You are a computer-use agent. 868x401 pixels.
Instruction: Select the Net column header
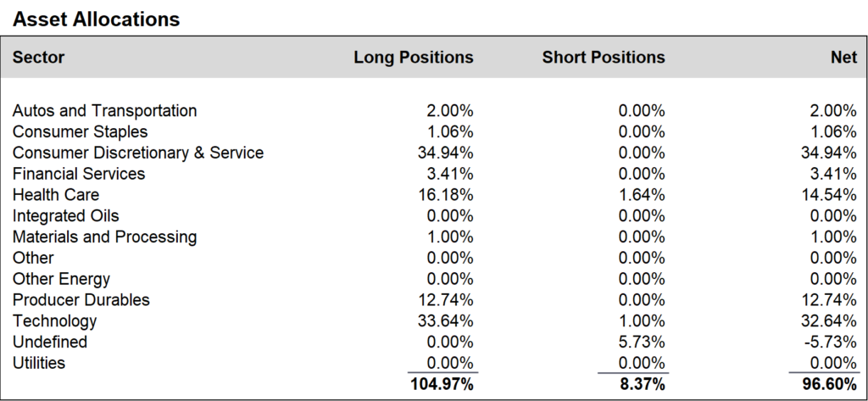(843, 57)
